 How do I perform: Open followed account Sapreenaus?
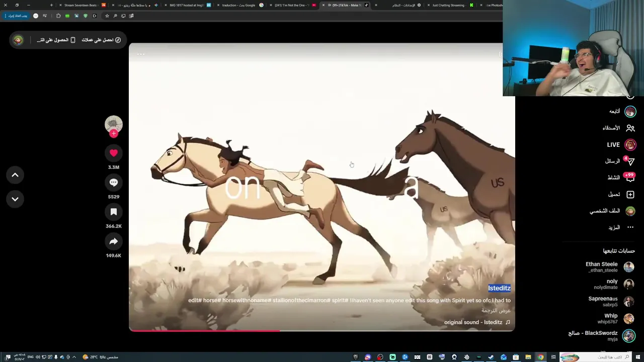tap(611, 301)
